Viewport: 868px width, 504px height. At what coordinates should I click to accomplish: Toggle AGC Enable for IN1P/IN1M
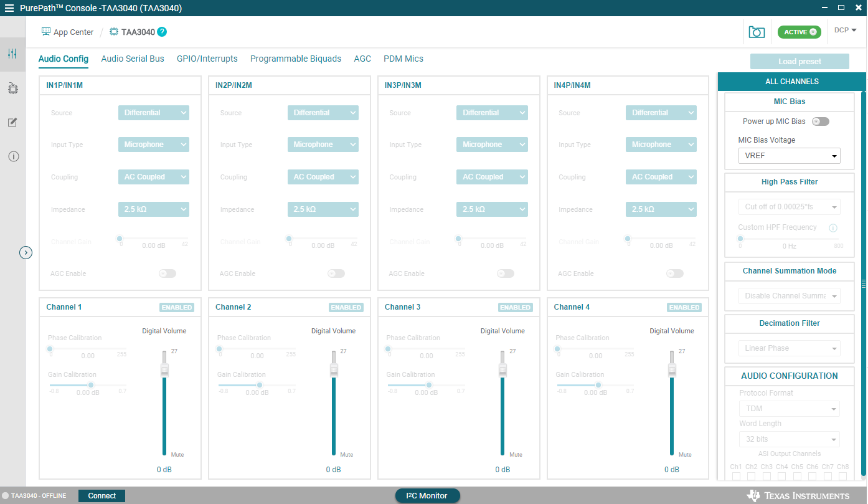[167, 273]
